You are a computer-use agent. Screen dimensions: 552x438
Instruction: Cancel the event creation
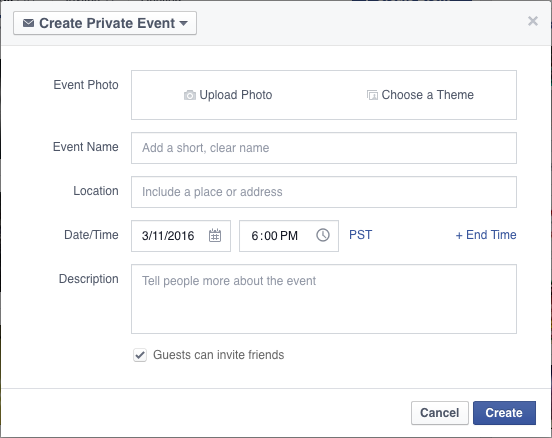pos(440,413)
